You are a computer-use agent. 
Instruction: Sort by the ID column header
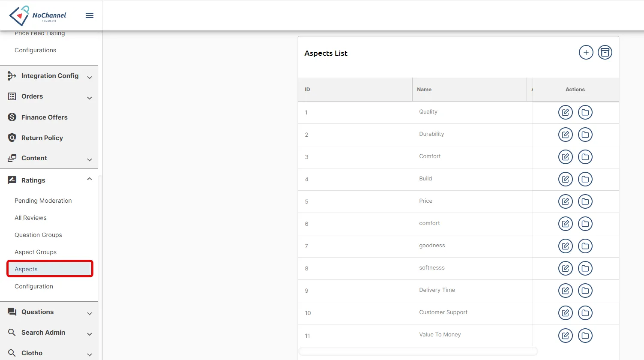click(x=355, y=90)
